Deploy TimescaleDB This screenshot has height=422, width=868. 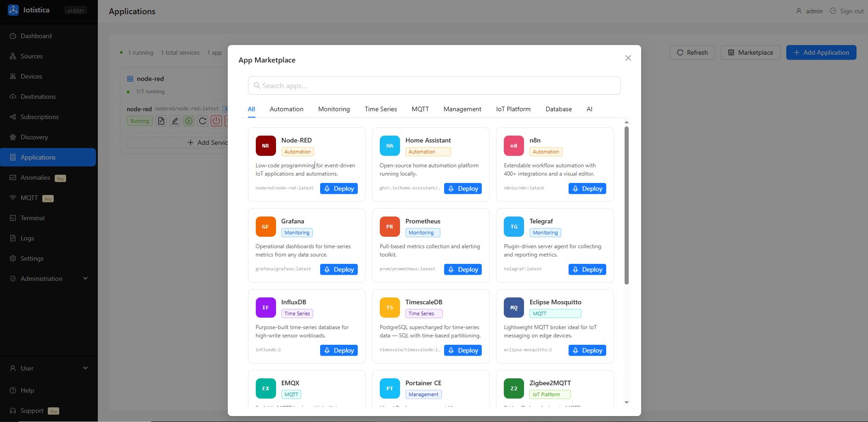[463, 350]
